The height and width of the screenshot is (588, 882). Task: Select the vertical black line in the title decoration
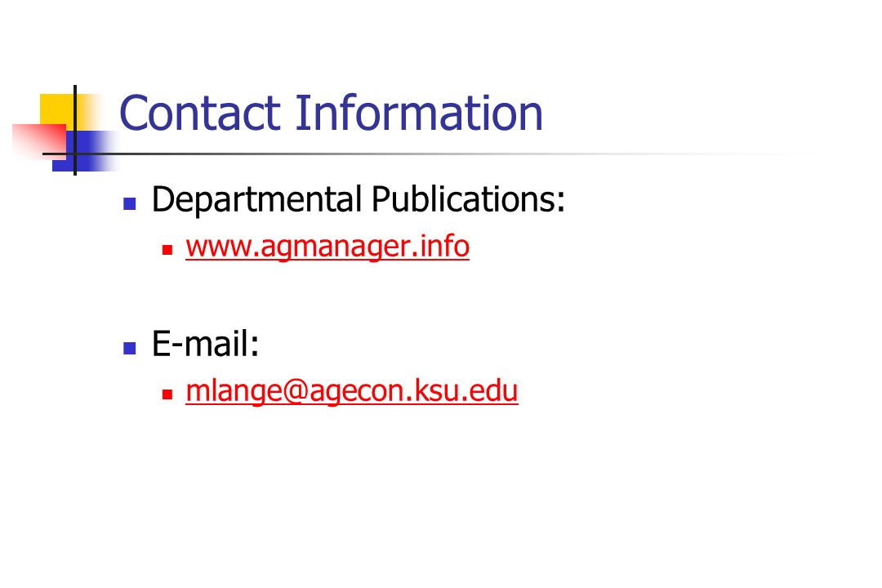click(x=75, y=130)
